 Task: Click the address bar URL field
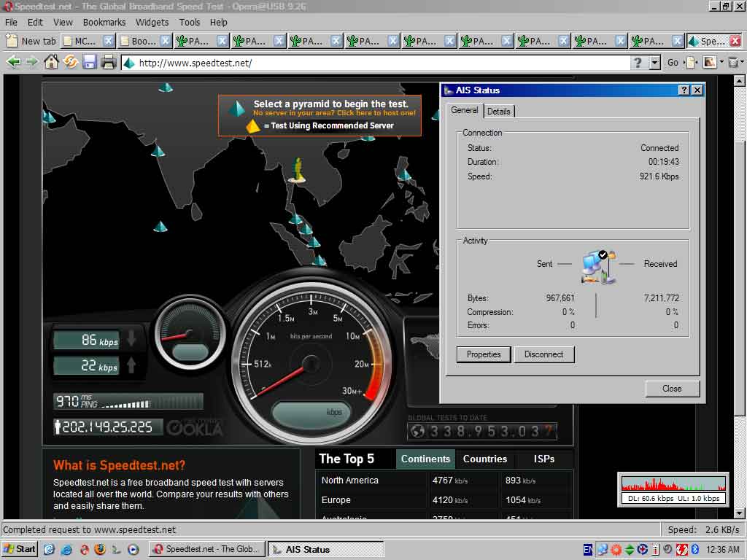click(x=376, y=63)
